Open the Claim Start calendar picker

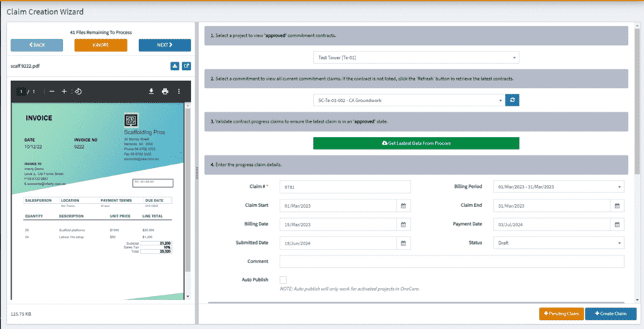[404, 206]
